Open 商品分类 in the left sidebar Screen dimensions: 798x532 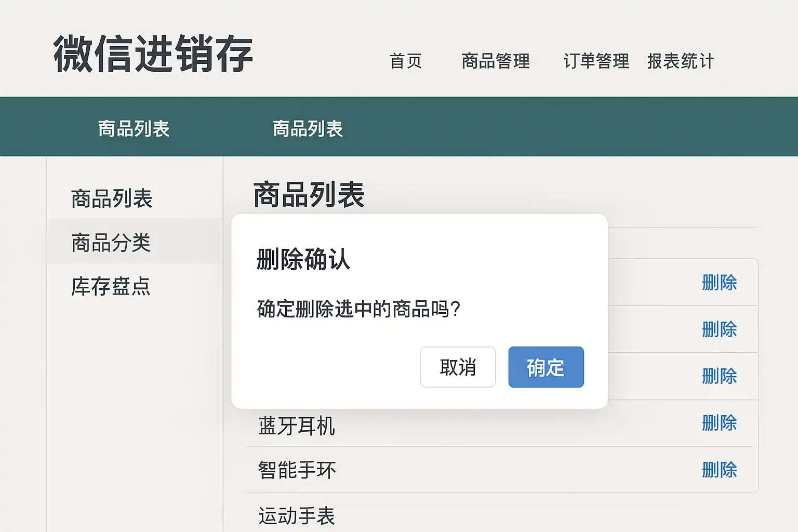(111, 243)
